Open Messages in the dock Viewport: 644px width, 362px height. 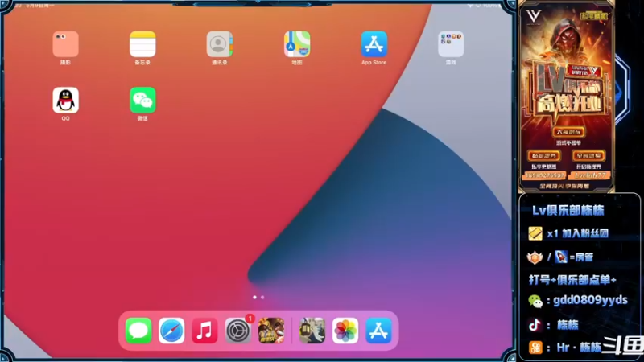pyautogui.click(x=138, y=331)
